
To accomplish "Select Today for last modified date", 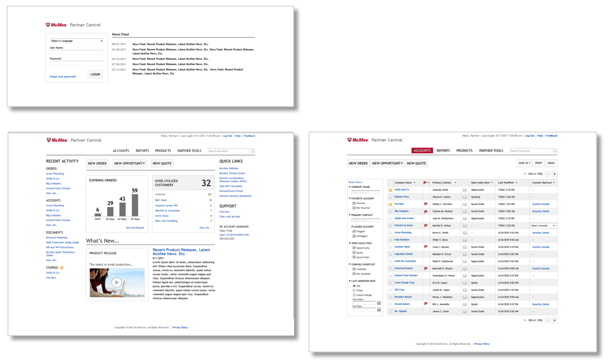I will pos(354,290).
